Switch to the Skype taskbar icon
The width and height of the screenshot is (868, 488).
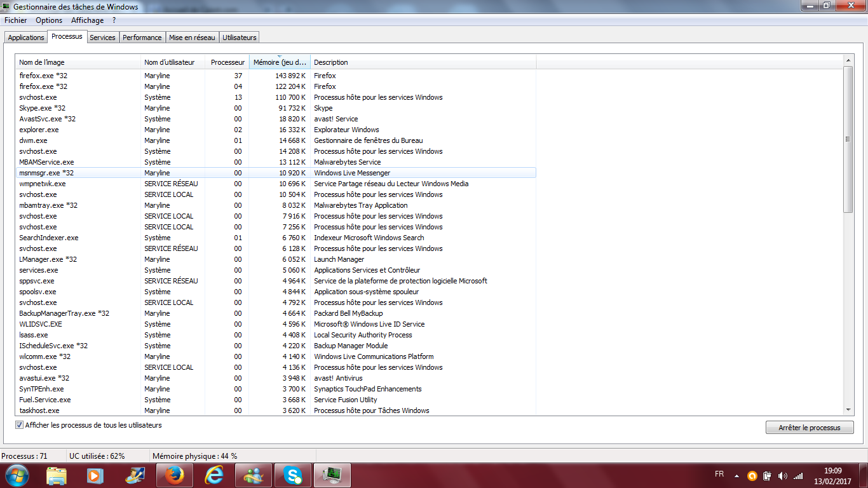(293, 475)
